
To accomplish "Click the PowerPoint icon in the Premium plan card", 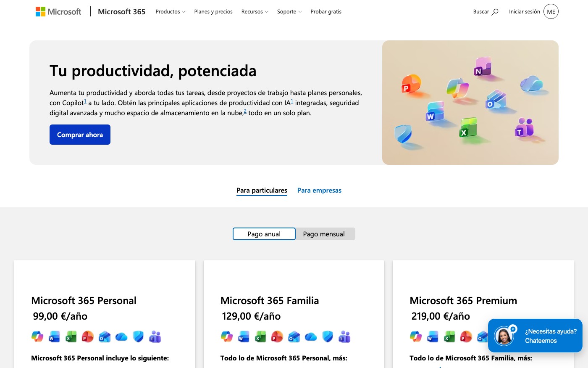I will 466,336.
